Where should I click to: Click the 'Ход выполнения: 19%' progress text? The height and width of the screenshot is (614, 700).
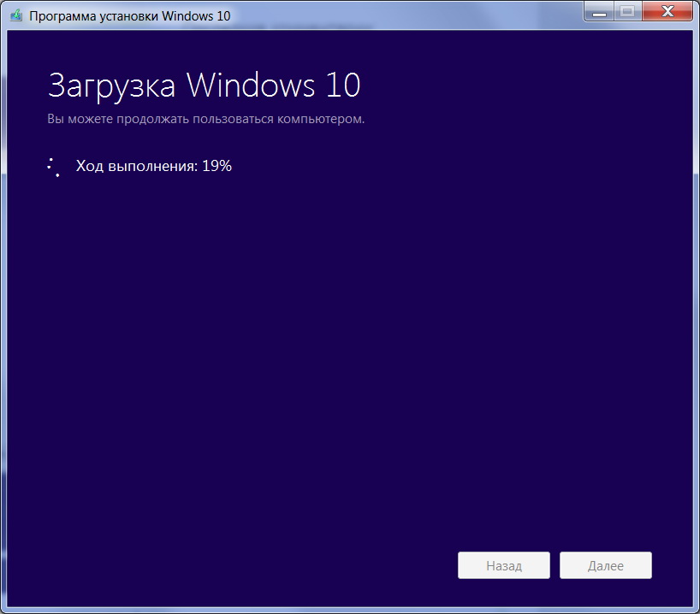point(154,166)
